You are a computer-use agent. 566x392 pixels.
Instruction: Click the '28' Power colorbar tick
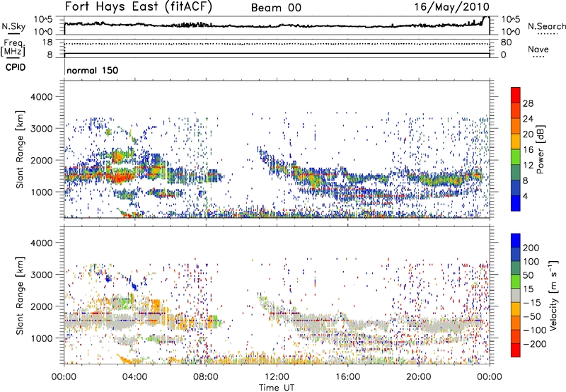click(x=528, y=103)
